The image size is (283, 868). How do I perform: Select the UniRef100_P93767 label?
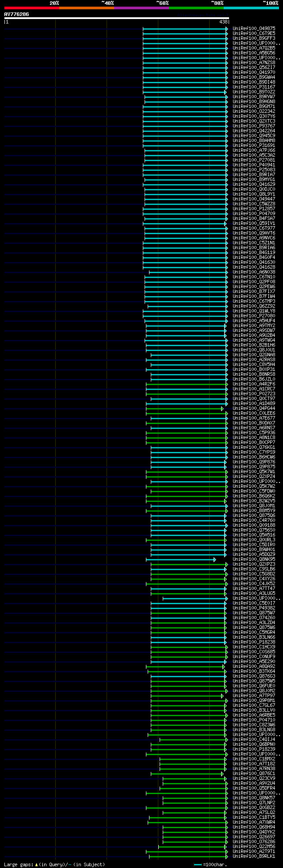tap(254, 126)
